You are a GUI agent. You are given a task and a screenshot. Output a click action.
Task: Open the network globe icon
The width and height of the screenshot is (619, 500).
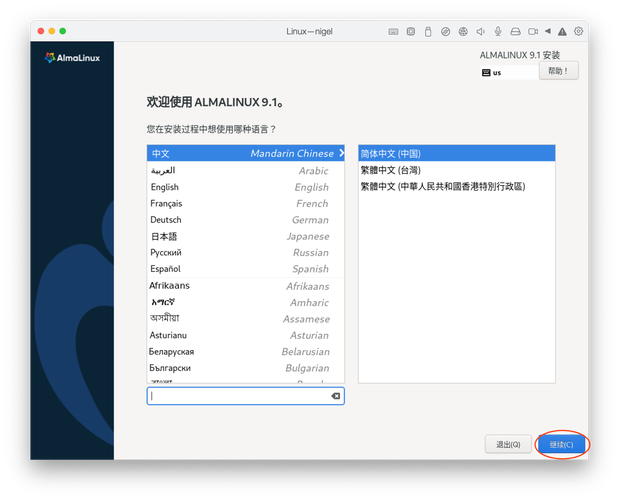coord(463,32)
